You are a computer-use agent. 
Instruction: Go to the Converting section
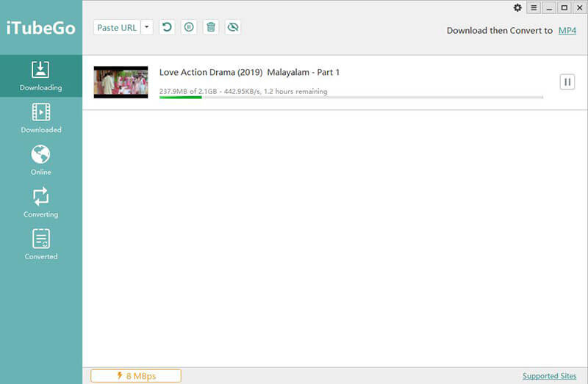coord(41,203)
